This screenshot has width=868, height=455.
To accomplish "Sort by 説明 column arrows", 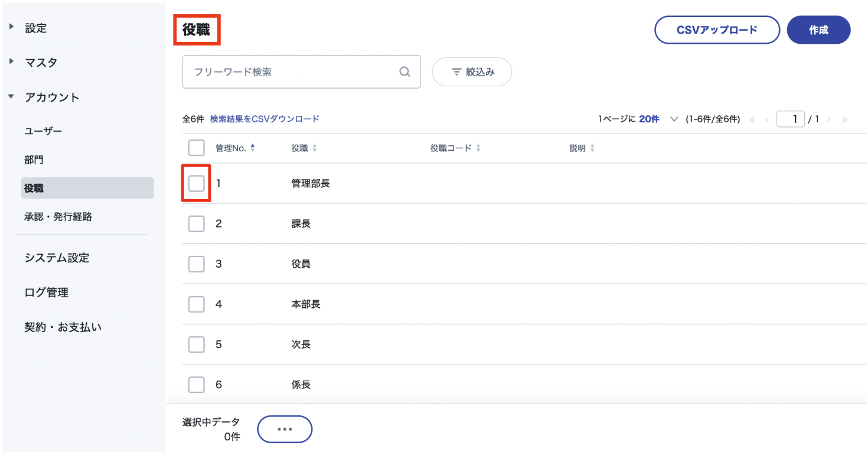I will coord(592,148).
